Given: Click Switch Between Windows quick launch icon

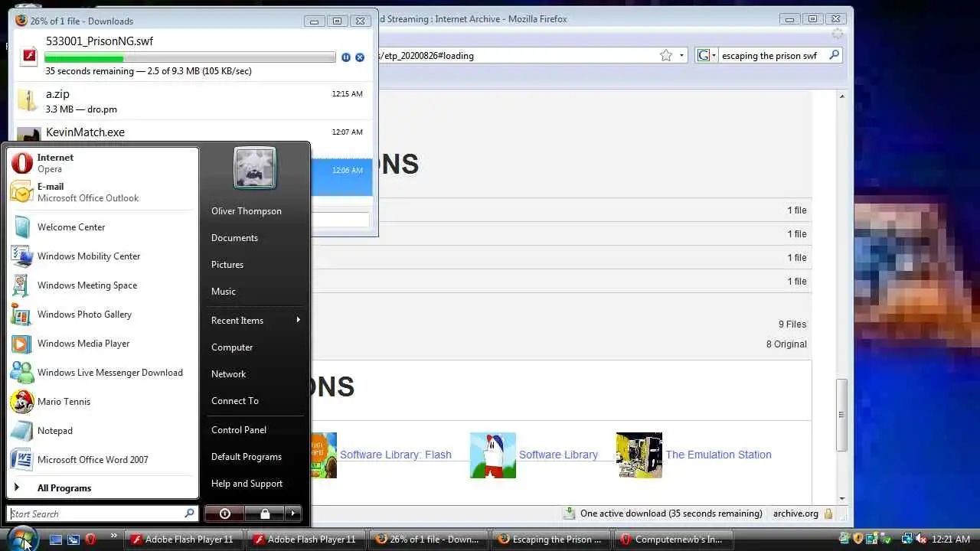Looking at the screenshot, I should click(73, 540).
